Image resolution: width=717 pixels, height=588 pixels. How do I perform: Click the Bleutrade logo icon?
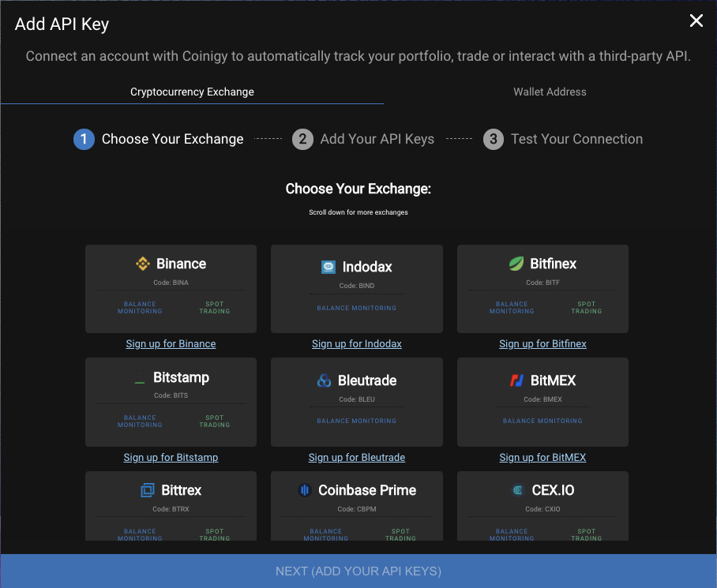[x=325, y=380]
